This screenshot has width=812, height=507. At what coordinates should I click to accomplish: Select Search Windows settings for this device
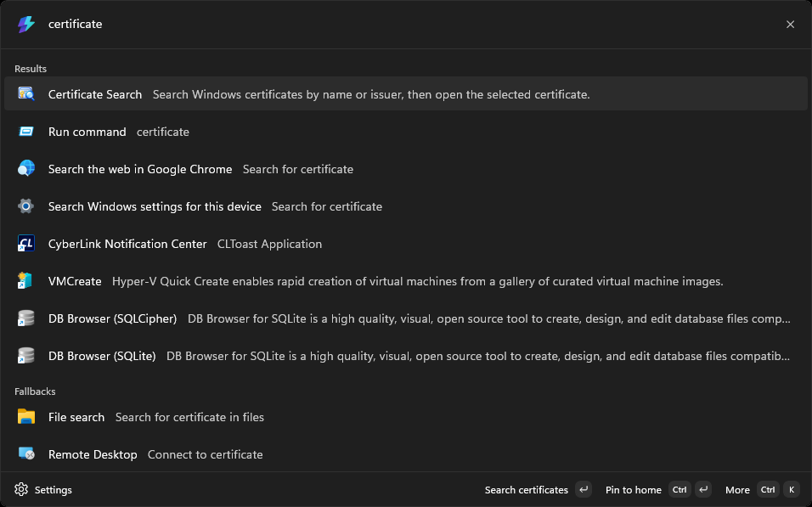pos(405,206)
